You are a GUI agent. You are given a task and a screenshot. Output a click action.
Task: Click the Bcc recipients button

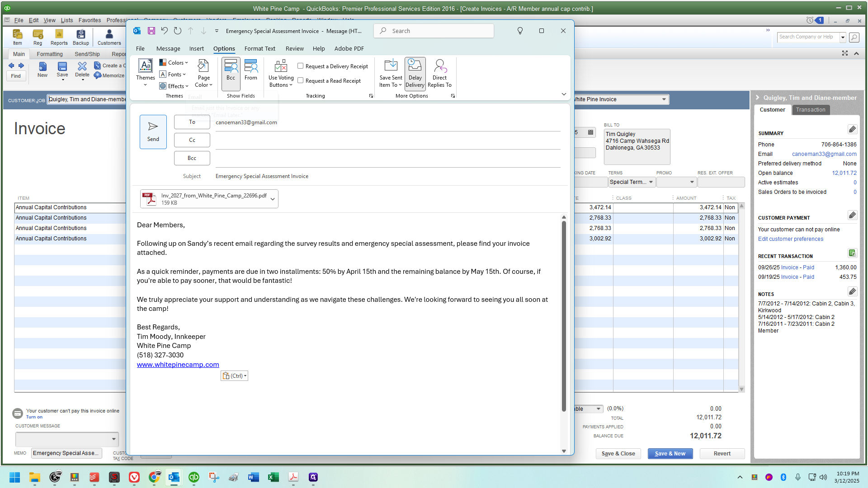(x=192, y=158)
